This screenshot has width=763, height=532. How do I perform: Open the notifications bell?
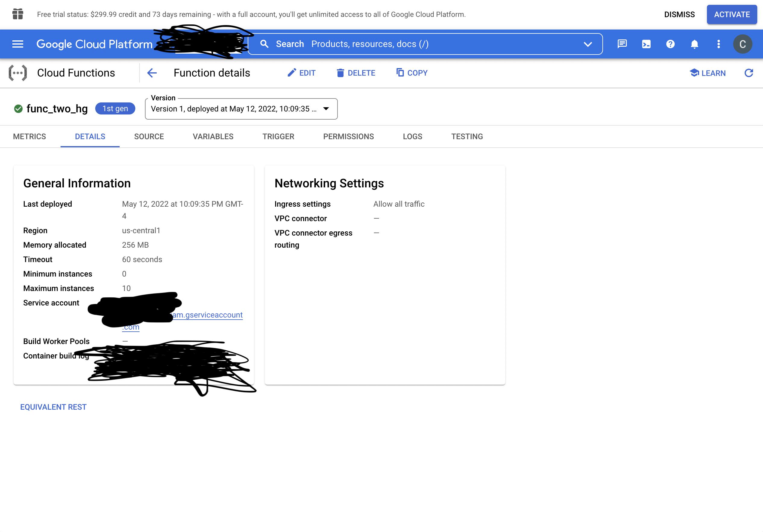[x=695, y=44]
